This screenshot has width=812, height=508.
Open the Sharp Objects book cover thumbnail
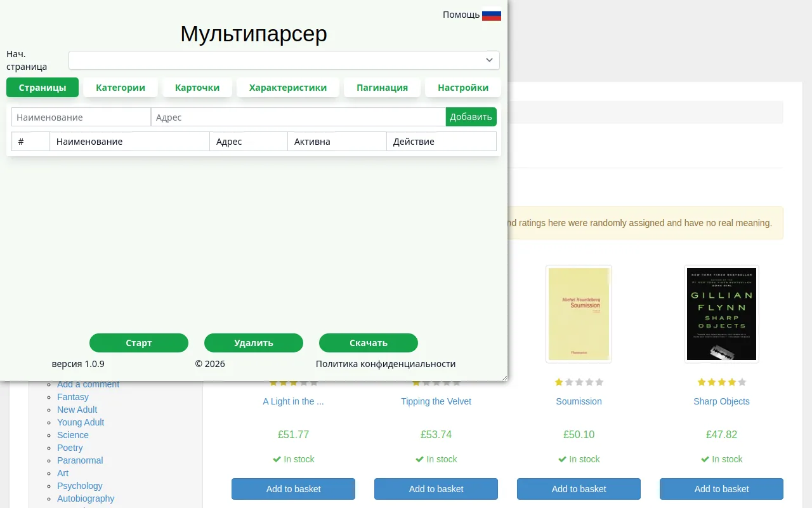point(721,314)
